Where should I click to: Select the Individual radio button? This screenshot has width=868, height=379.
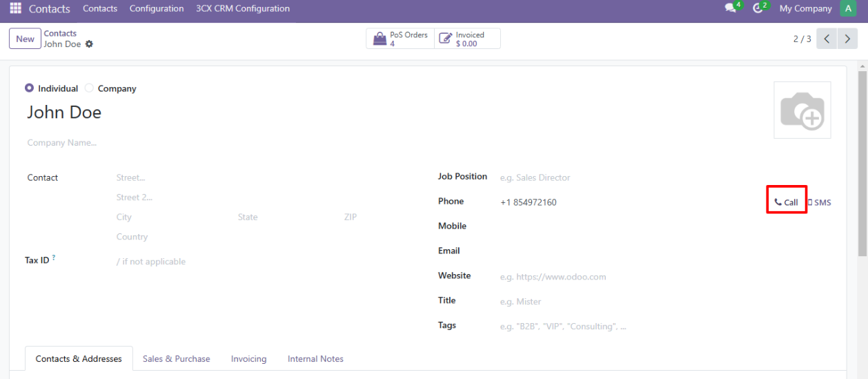[29, 88]
